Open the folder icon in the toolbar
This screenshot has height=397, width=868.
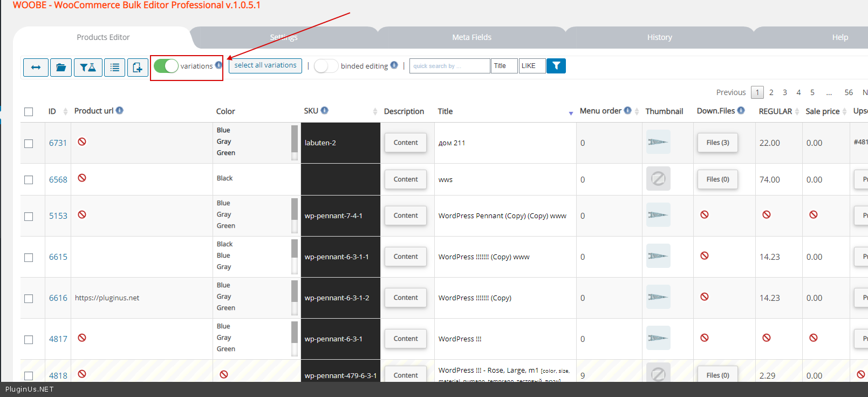[61, 68]
